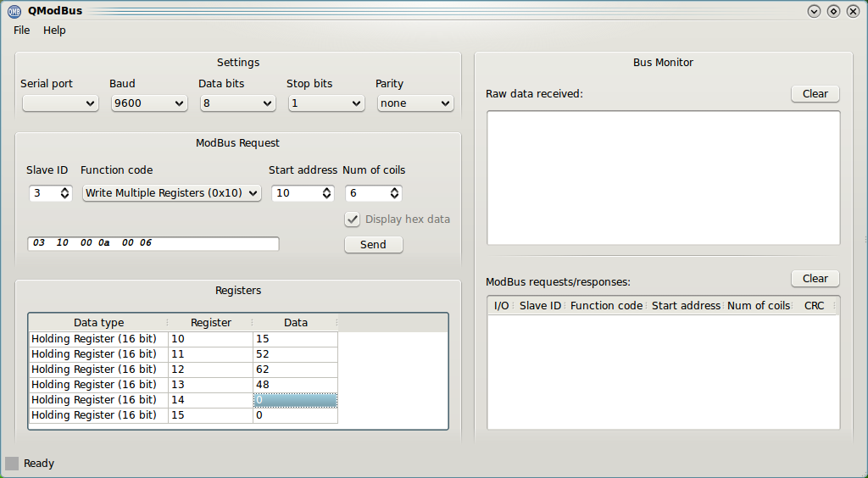Select the data cell for register 10

(x=295, y=339)
